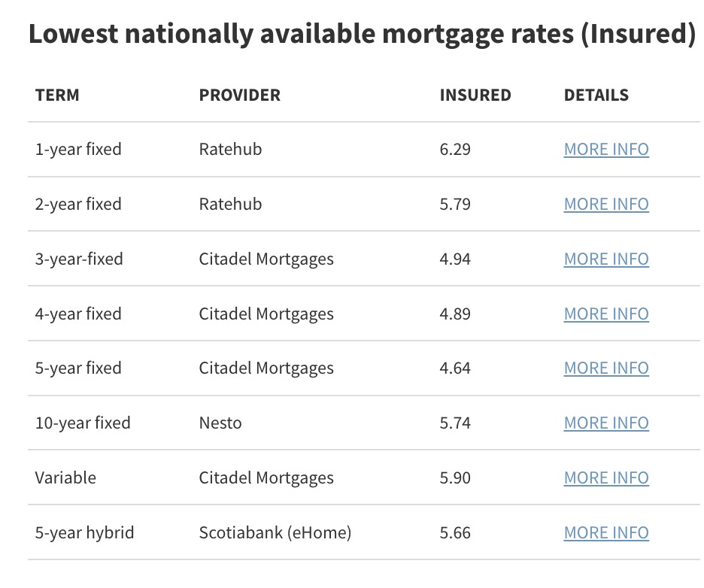This screenshot has width=704, height=588.
Task: Open MORE INFO for 5-year fixed rate
Action: click(x=605, y=368)
